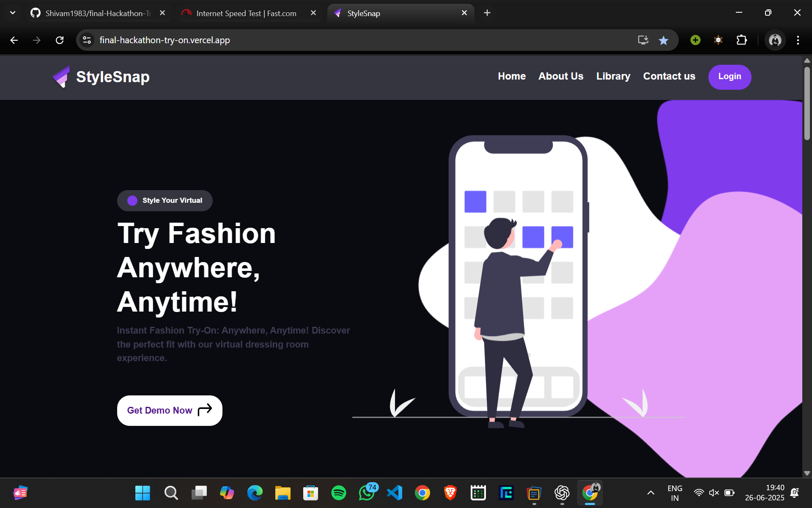Click the scrollbar up arrow
This screenshot has width=812, height=508.
[x=807, y=61]
